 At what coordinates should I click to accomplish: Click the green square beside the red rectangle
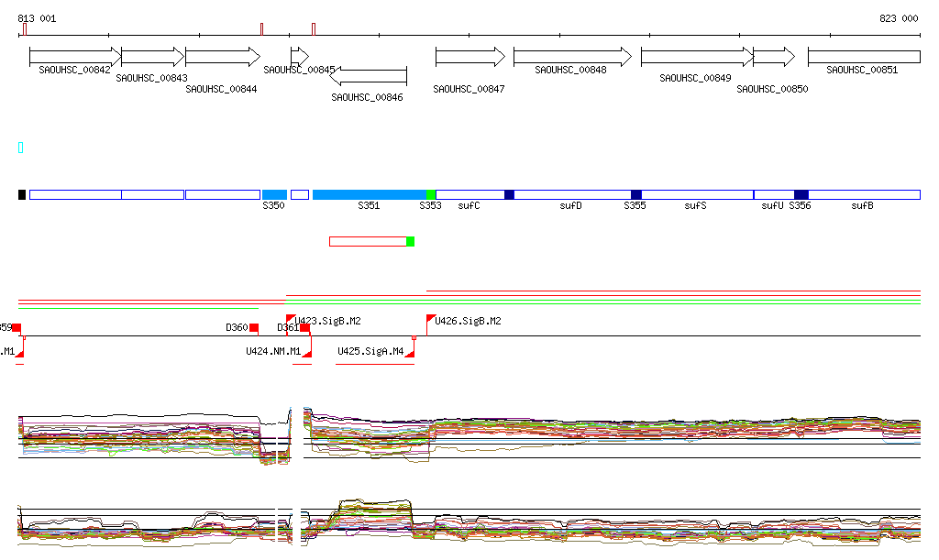coord(410,242)
